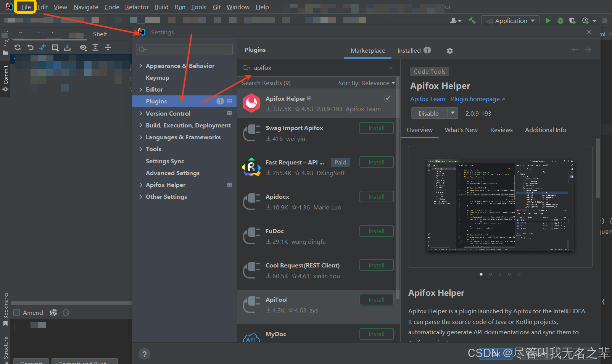Open the Changelists icon menu
Viewport: 612px width, 364px height.
tap(55, 47)
